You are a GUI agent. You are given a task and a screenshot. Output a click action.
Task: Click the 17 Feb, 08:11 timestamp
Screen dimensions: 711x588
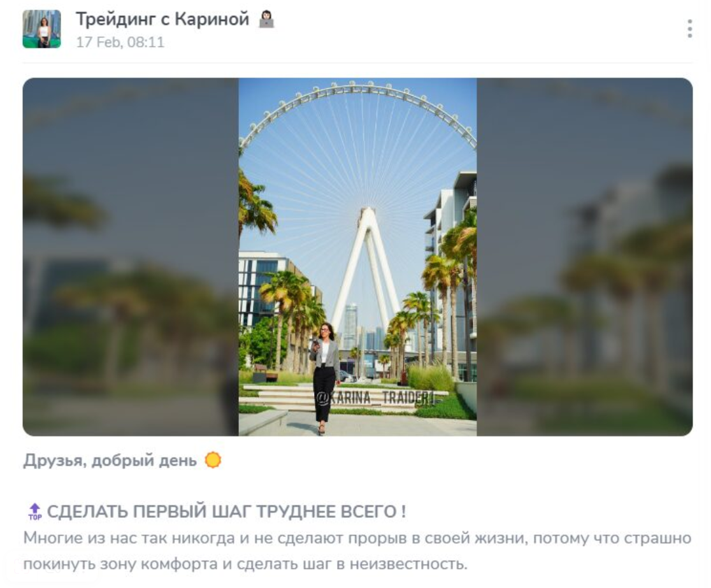coord(120,42)
